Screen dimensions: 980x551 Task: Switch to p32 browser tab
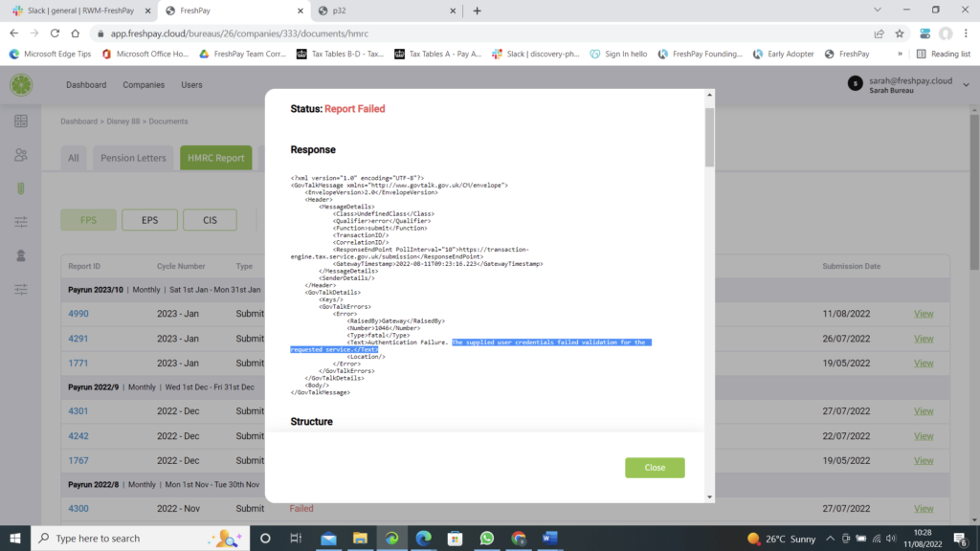tap(386, 11)
